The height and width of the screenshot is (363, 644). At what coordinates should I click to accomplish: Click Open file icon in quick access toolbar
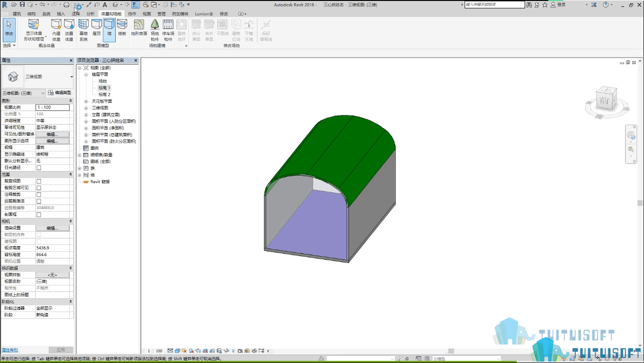(x=14, y=5)
